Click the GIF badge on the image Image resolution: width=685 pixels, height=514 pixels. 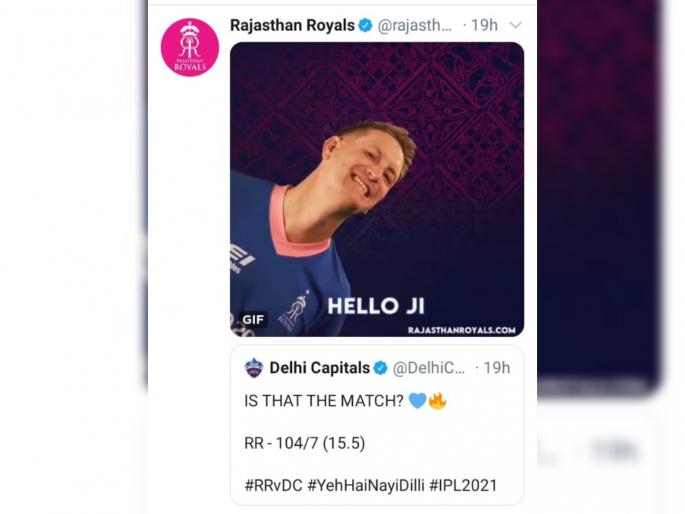[253, 320]
